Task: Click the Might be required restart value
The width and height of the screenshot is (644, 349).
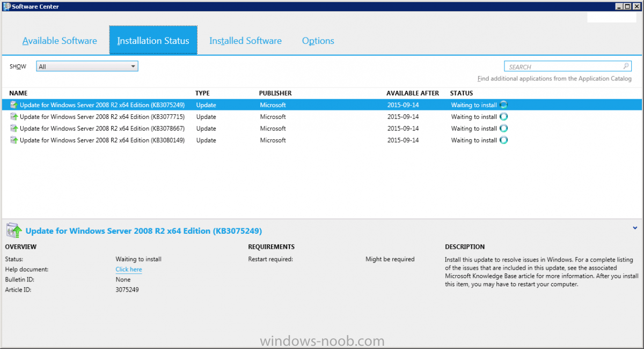Action: [390, 259]
